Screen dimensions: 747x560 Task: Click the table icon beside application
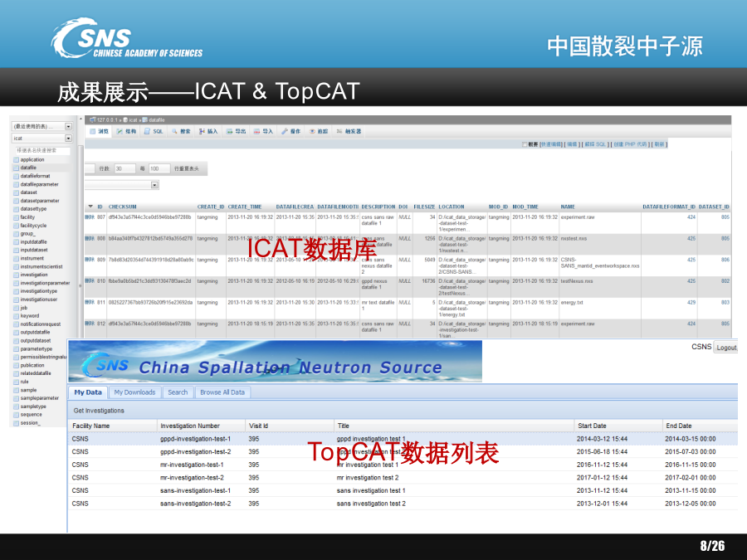click(17, 160)
